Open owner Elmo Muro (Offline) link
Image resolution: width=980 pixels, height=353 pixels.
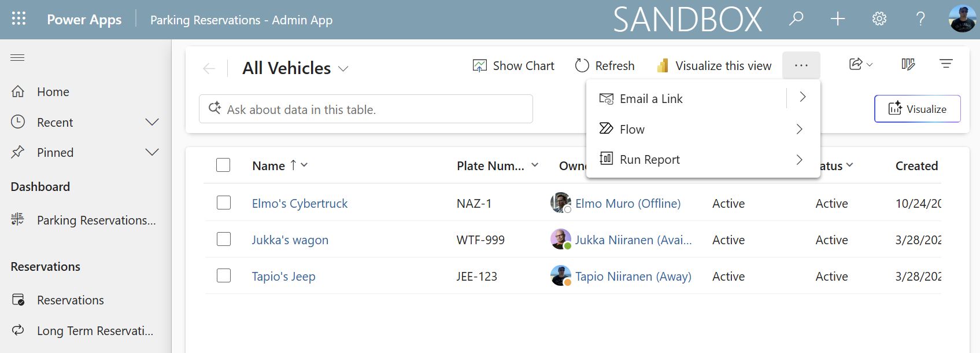(628, 203)
